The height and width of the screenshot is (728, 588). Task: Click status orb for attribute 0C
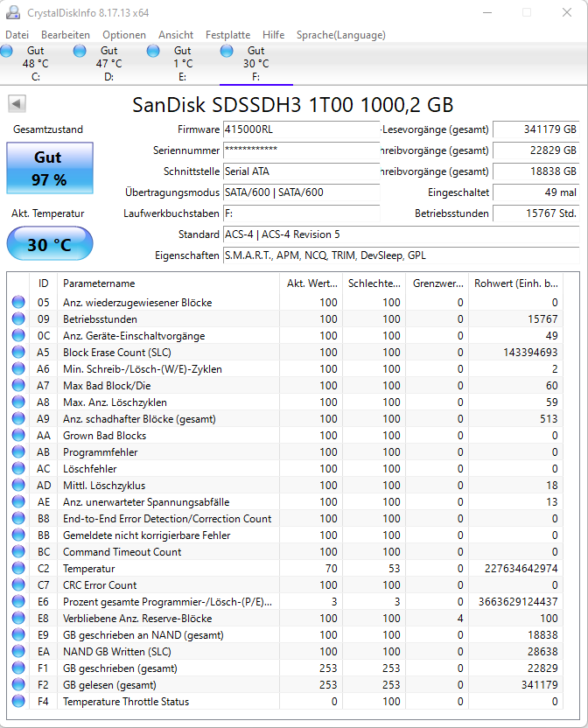pos(18,336)
